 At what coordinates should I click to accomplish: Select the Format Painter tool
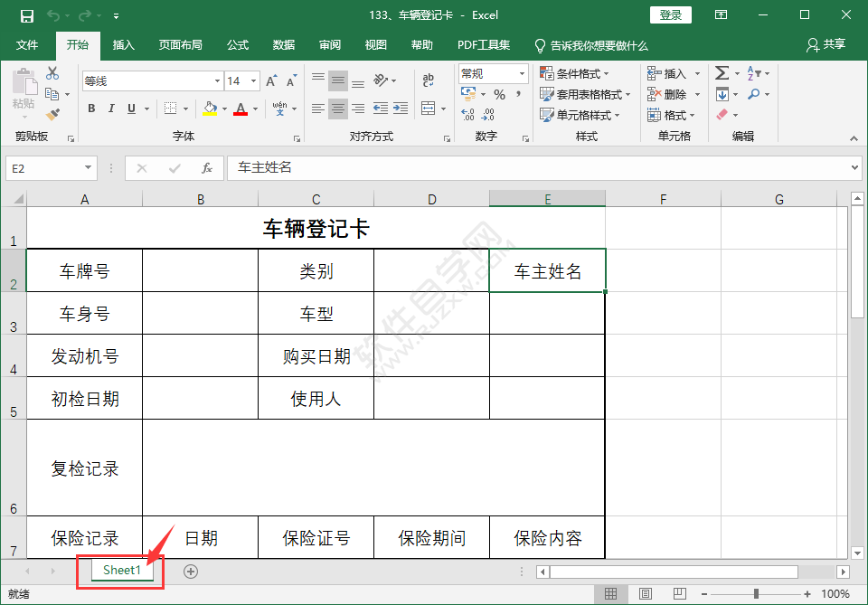[53, 113]
